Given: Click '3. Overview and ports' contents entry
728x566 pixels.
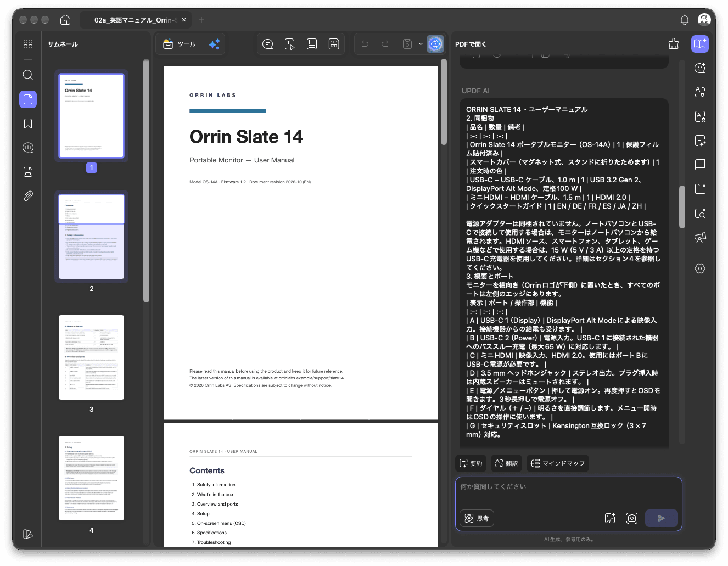Looking at the screenshot, I should coord(215,504).
